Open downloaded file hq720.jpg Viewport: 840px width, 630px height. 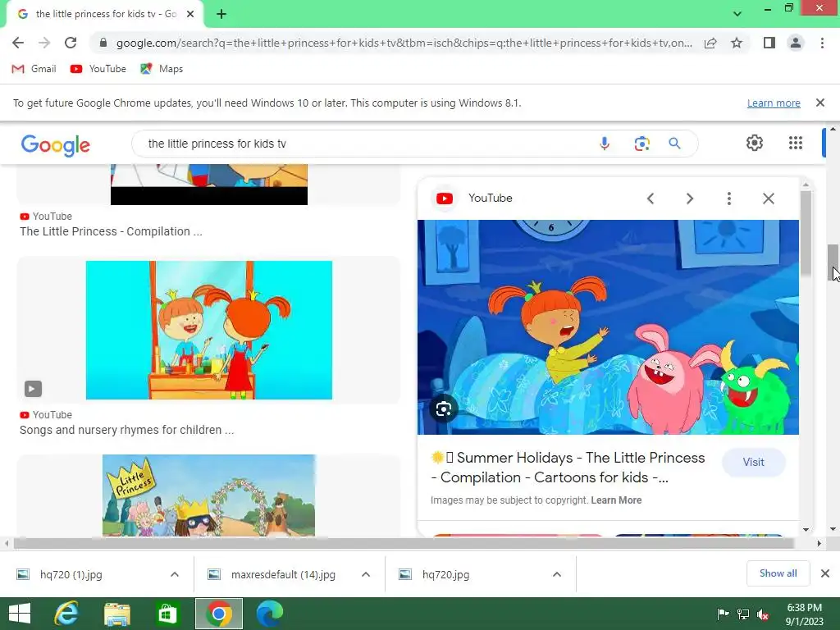pos(445,574)
